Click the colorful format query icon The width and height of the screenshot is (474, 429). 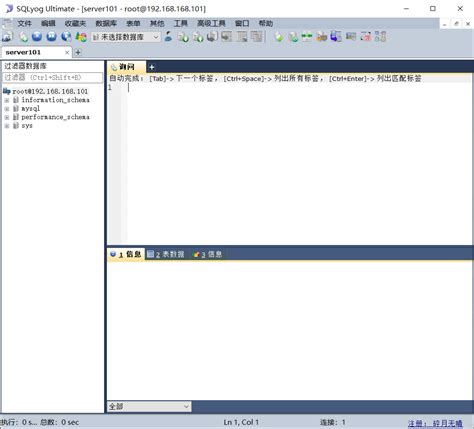pyautogui.click(x=81, y=37)
